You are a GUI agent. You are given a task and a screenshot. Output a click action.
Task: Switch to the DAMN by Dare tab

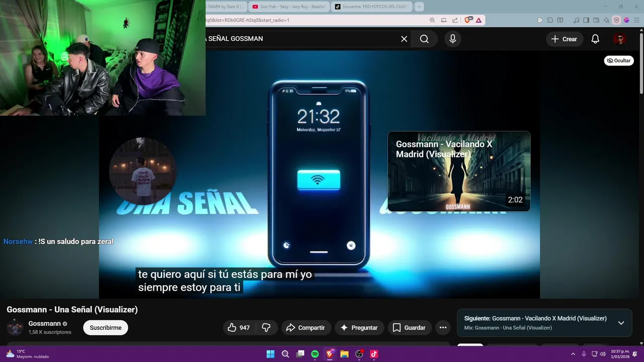[226, 7]
